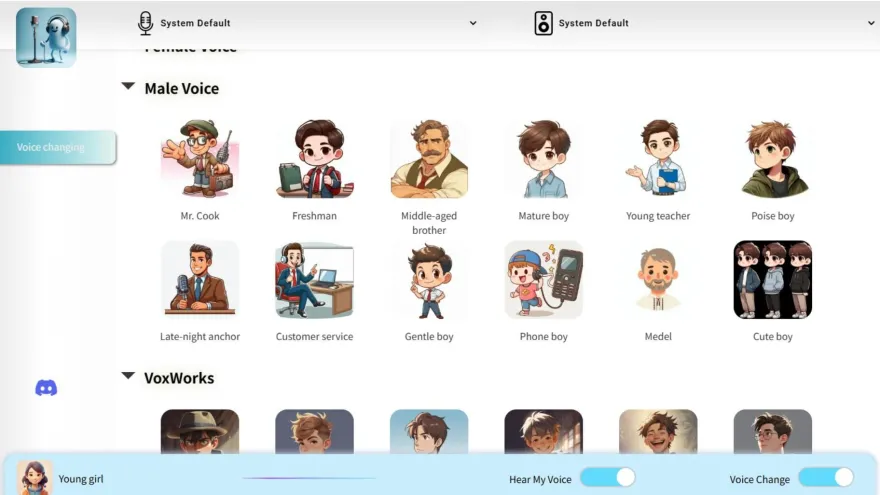
Task: Toggle the Voice Change switch
Action: pos(826,478)
